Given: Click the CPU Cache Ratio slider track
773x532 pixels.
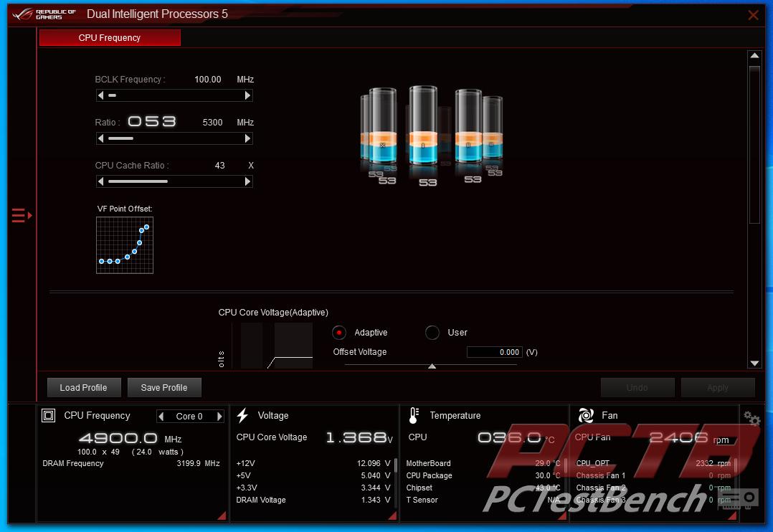Looking at the screenshot, I should (x=174, y=181).
